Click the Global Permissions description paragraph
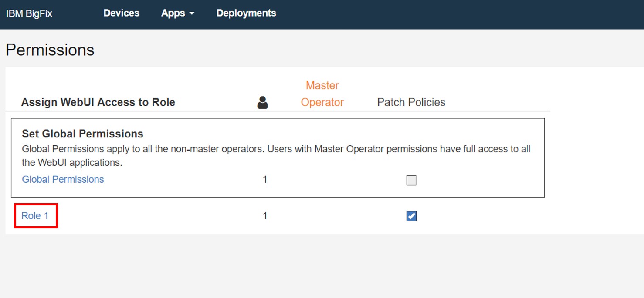The height and width of the screenshot is (298, 644). pos(276,156)
